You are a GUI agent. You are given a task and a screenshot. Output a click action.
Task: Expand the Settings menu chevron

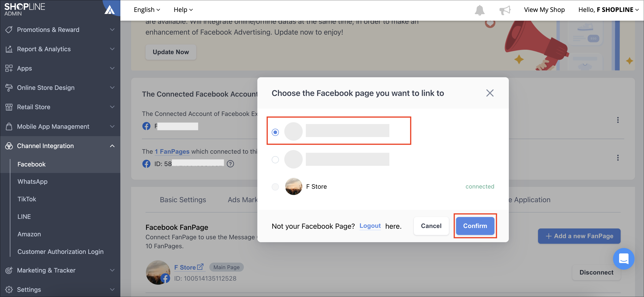112,290
